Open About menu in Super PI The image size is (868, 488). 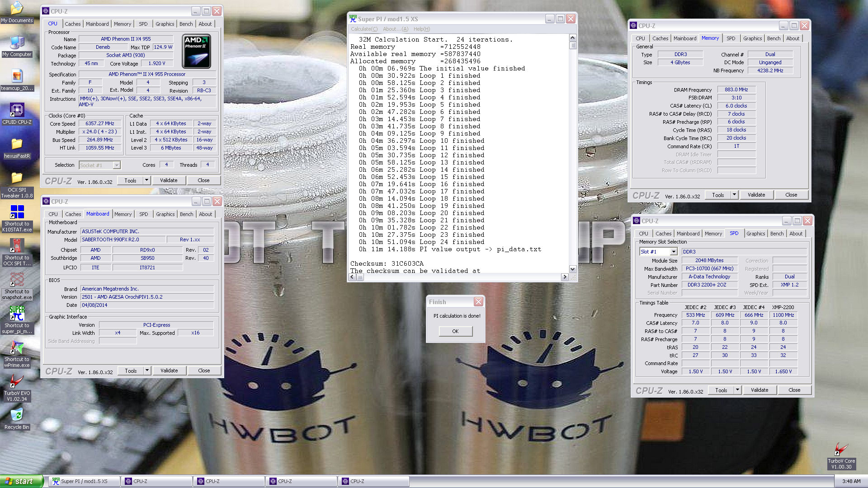[x=396, y=29]
